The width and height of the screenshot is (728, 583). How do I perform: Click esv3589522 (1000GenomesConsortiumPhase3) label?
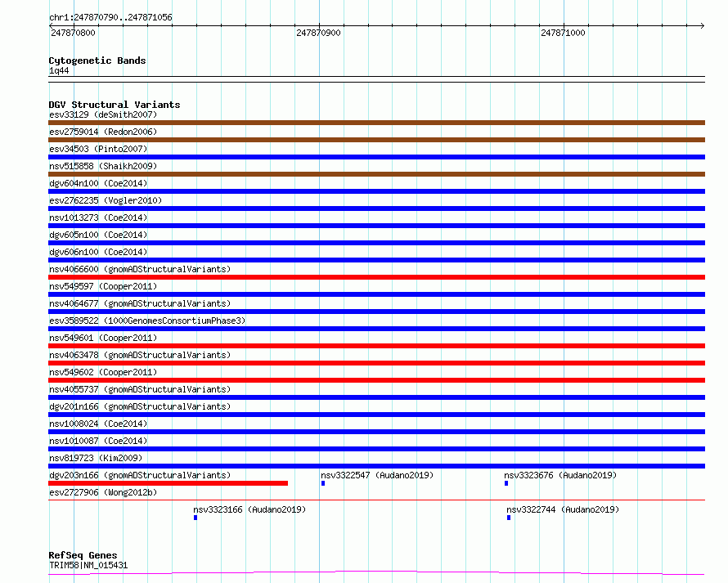[147, 321]
